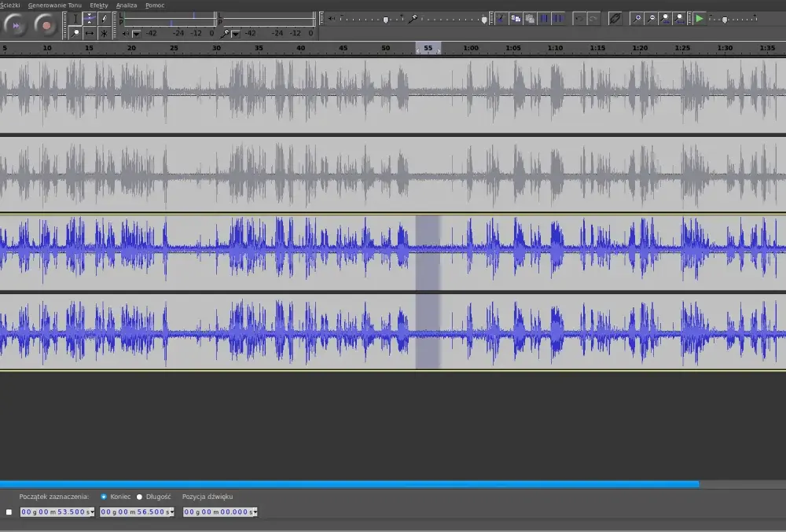The height and width of the screenshot is (532, 786).
Task: Click the output volume slider handle
Action: click(x=385, y=20)
